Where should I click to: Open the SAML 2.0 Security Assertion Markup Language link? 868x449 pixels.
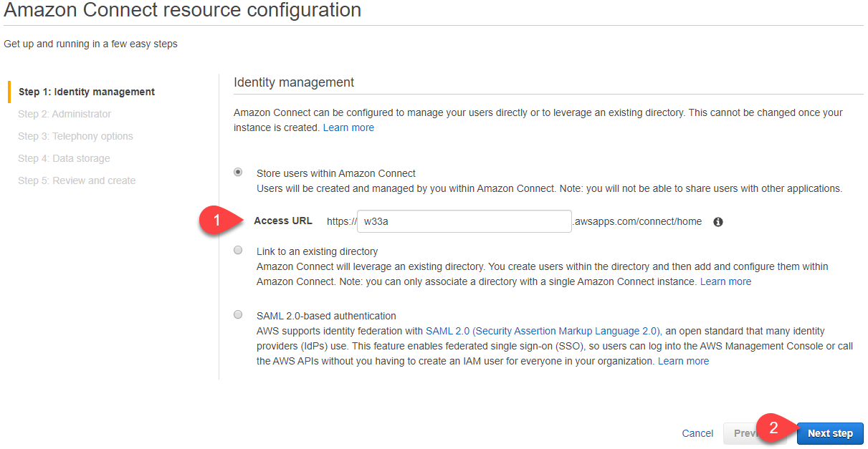[543, 331]
